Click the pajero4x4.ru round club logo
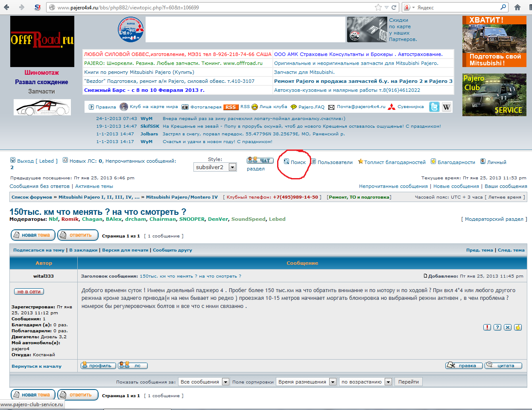532x410 pixels. (131, 29)
